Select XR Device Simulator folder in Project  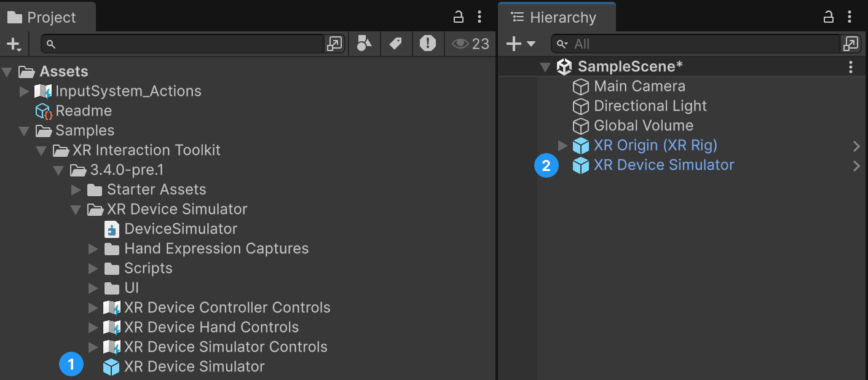pos(177,209)
